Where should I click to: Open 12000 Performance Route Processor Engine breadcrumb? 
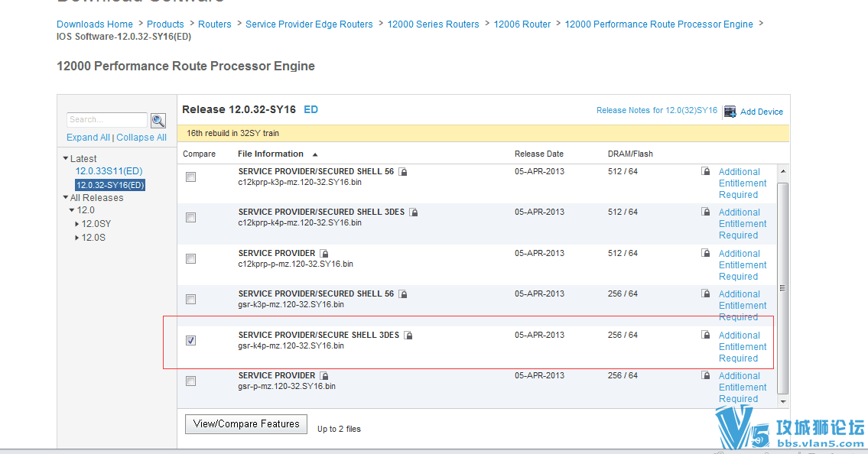658,24
